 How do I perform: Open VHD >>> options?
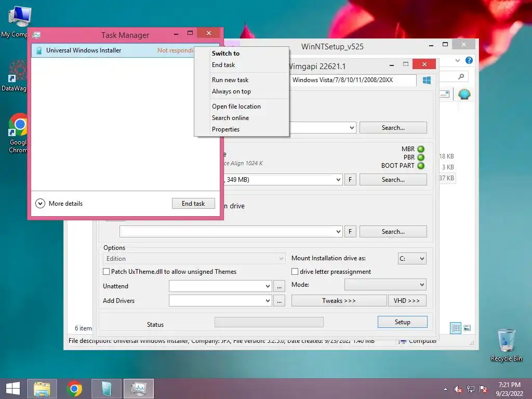coord(407,301)
